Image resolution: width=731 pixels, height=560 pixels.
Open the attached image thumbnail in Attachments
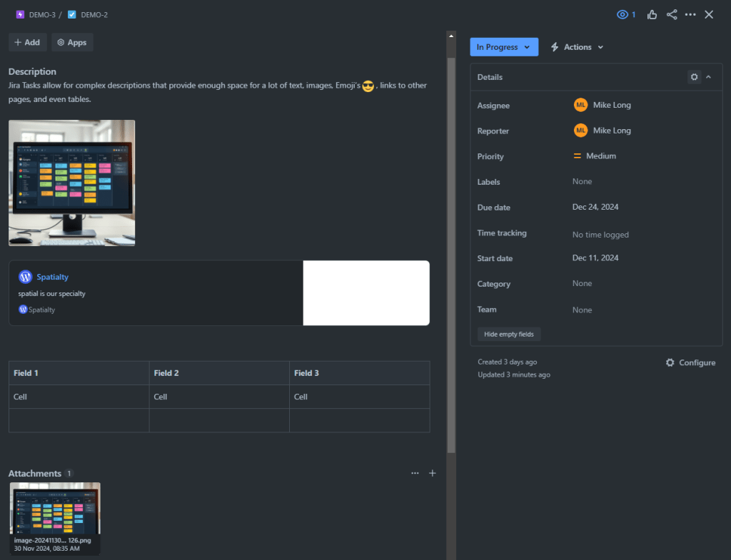pyautogui.click(x=55, y=508)
